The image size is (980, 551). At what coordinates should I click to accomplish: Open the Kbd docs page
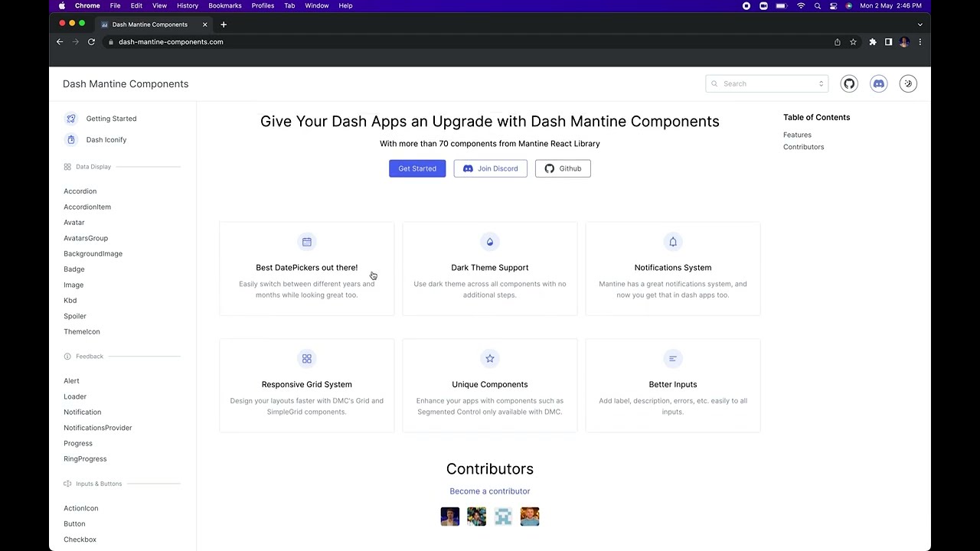tap(70, 301)
